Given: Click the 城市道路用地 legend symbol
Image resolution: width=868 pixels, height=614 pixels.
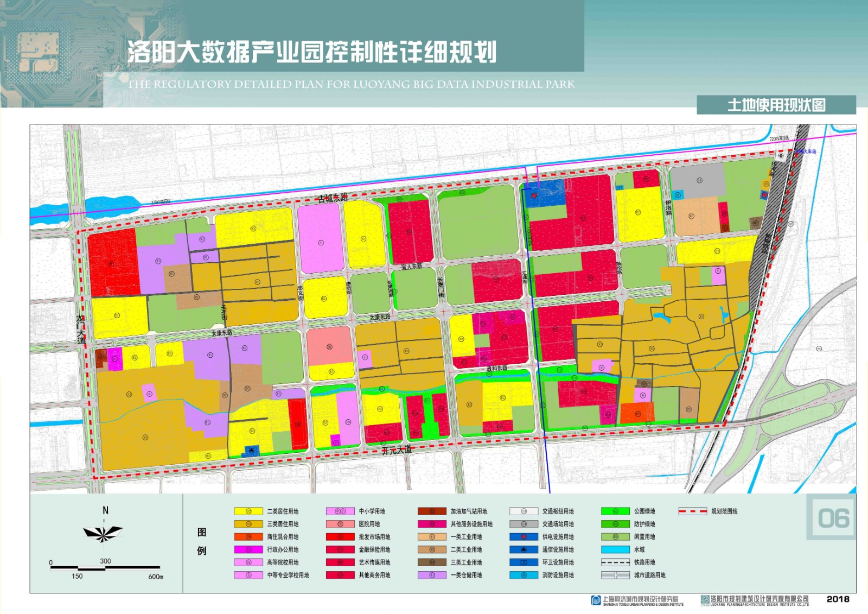Looking at the screenshot, I should (x=615, y=575).
